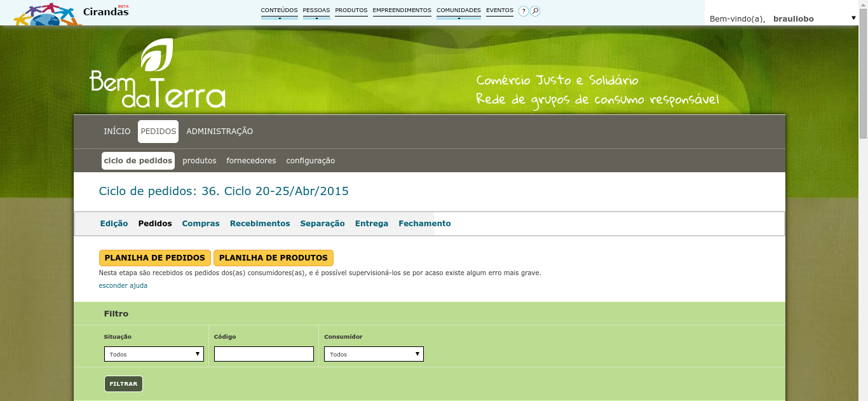This screenshot has height=401, width=868.
Task: Open the ciclo de pedidos subtab
Action: pos(138,161)
